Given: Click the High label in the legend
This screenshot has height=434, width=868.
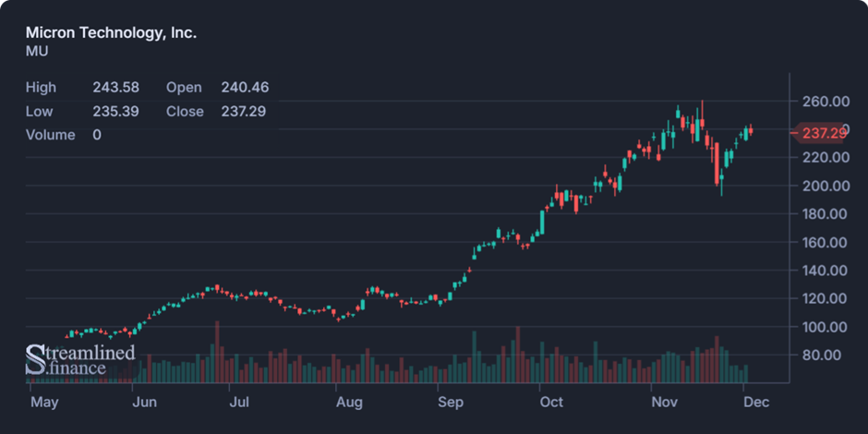Looking at the screenshot, I should pos(41,88).
